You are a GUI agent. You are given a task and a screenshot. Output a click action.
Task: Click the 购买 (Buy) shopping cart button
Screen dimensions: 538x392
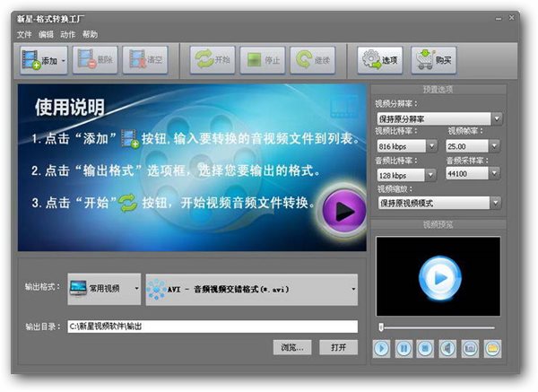pyautogui.click(x=434, y=60)
